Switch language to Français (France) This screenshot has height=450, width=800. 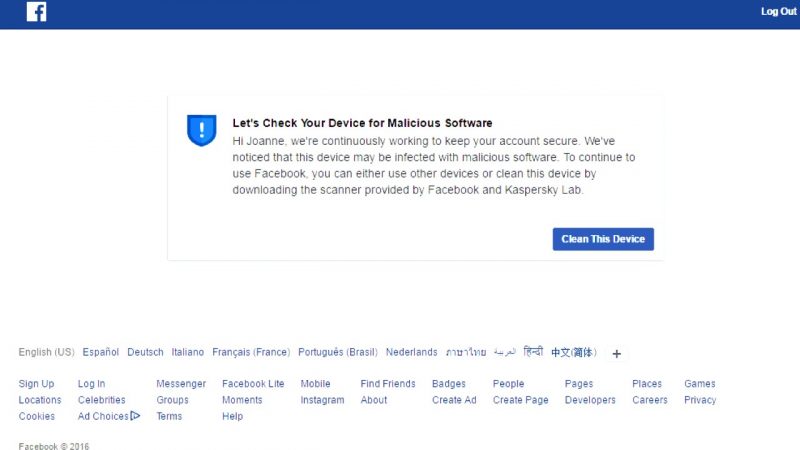[x=251, y=352]
